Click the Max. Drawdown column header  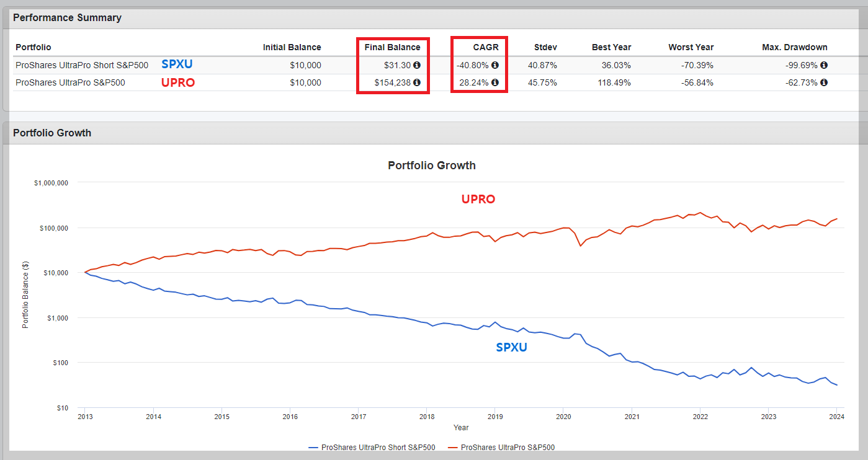795,47
